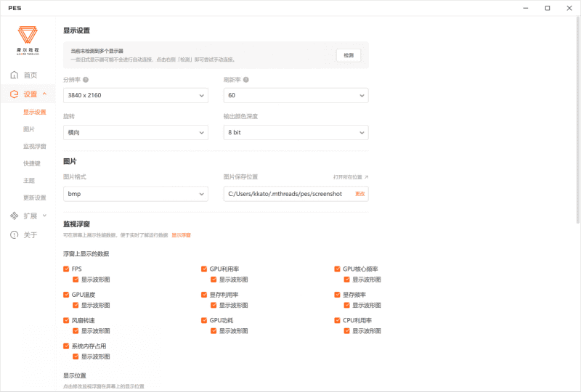Click the extensions icon beside 扩展
The height and width of the screenshot is (392, 581).
(14, 216)
